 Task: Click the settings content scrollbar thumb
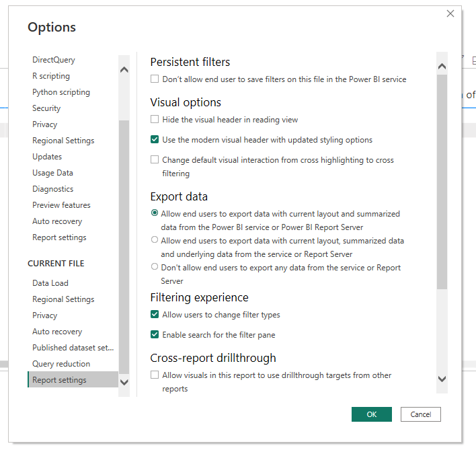(x=442, y=182)
